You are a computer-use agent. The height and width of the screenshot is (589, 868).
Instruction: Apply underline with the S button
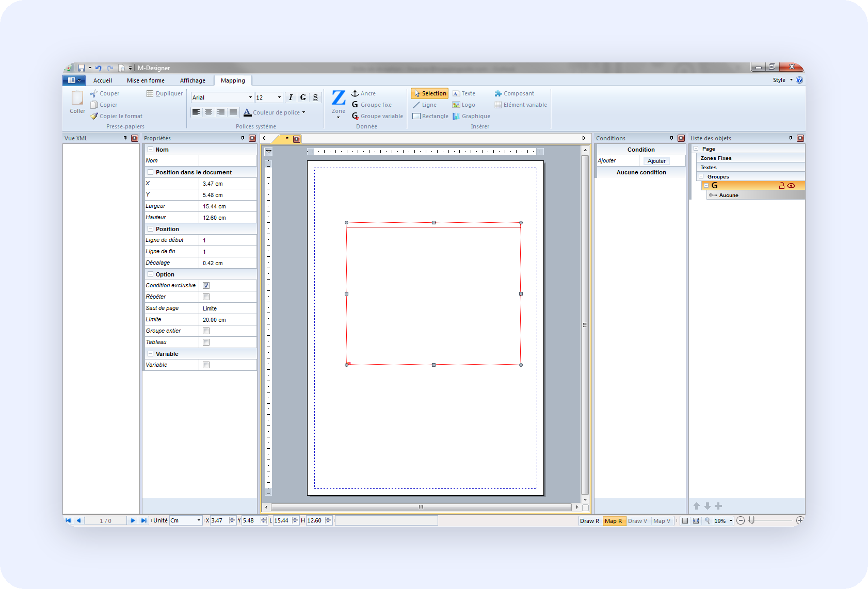coord(315,97)
